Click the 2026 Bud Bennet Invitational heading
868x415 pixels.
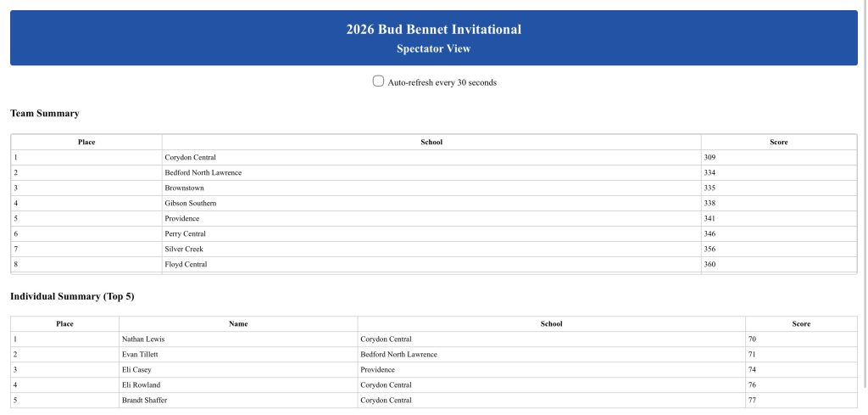coord(433,30)
